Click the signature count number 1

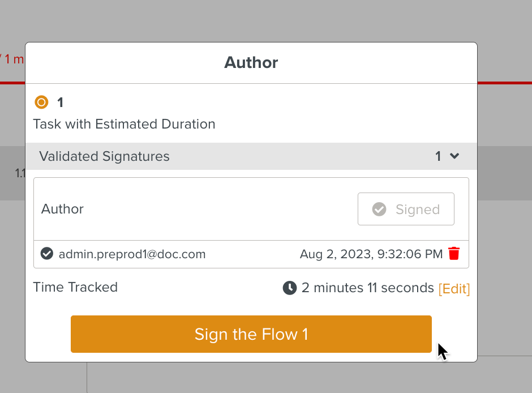coord(438,156)
